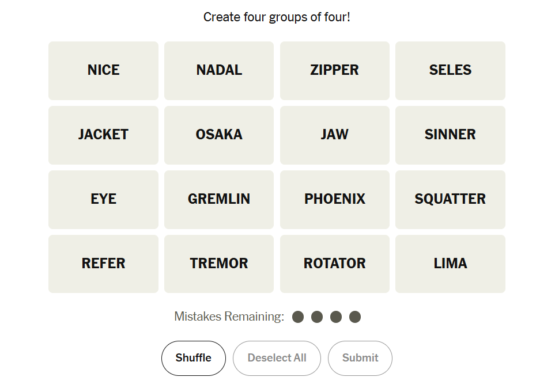Tap the JAW word tile
This screenshot has height=392, width=555.
[334, 135]
